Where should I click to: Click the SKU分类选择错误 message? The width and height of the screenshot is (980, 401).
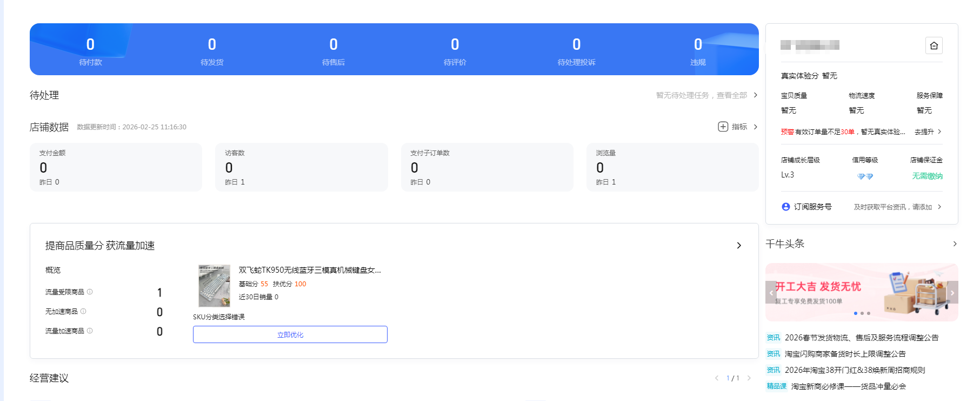click(x=219, y=317)
